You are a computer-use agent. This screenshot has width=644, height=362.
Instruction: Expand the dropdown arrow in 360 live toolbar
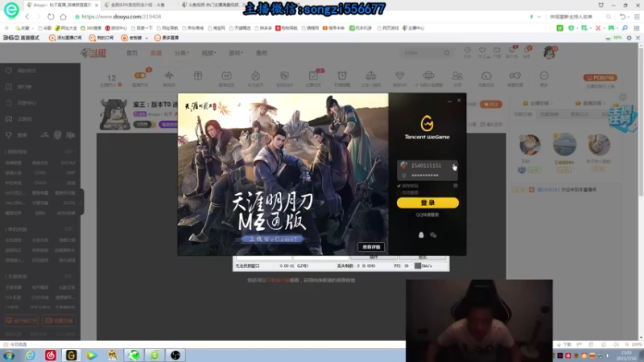(x=147, y=38)
